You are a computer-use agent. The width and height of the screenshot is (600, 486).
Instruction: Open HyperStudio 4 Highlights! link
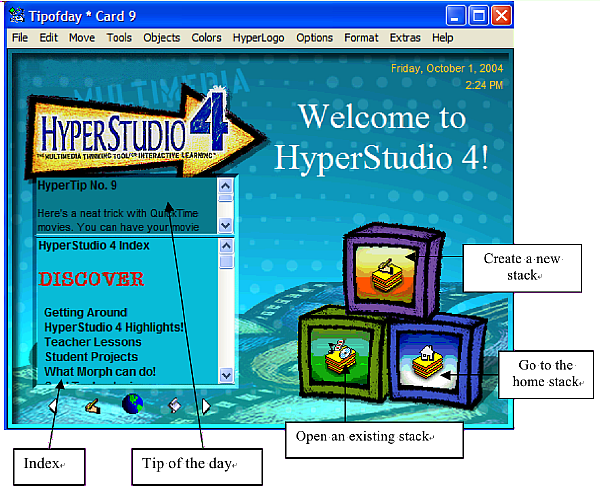pyautogui.click(x=114, y=327)
